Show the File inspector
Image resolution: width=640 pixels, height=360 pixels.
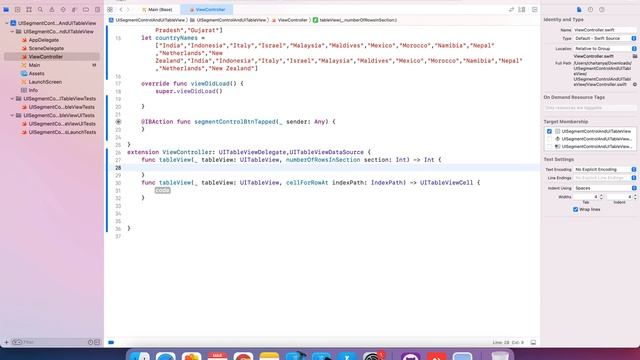pyautogui.click(x=579, y=9)
